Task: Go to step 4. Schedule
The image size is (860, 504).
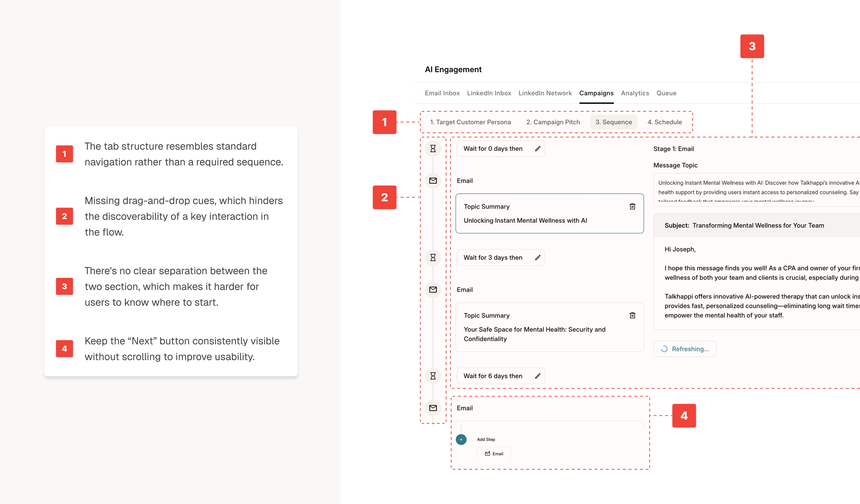Action: (x=665, y=122)
